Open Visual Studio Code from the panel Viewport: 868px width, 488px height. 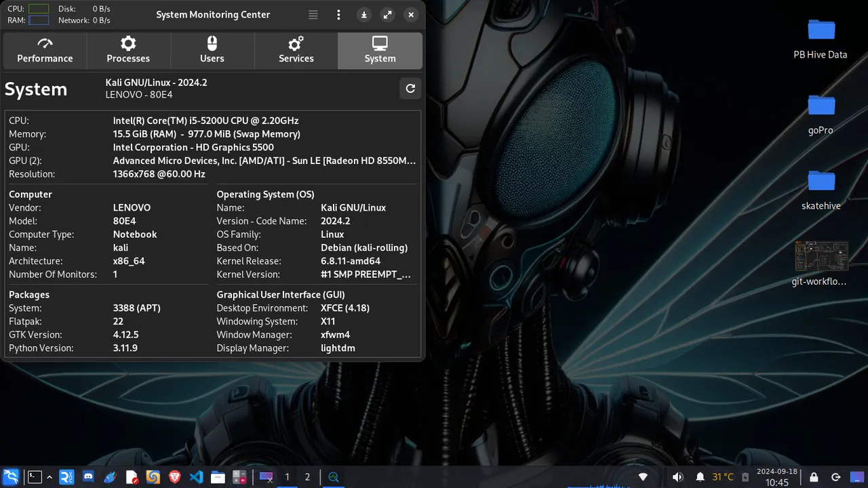click(197, 477)
